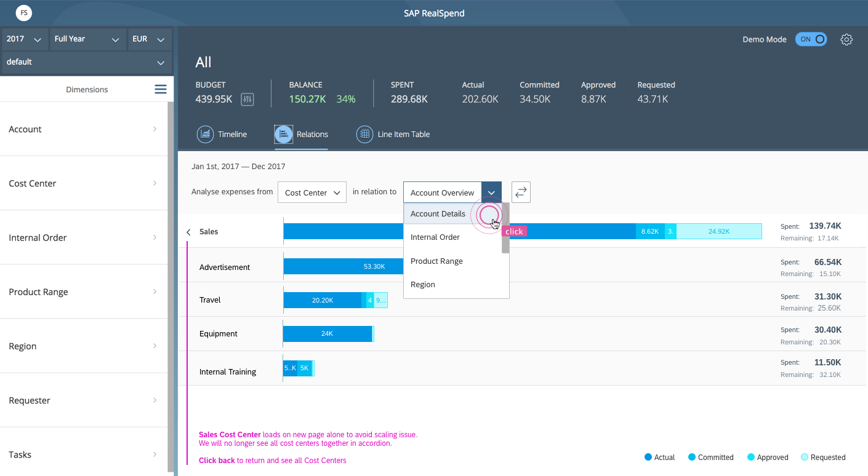Screen dimensions: 868x476
Task: Switch to the Relations tab
Action: [301, 134]
